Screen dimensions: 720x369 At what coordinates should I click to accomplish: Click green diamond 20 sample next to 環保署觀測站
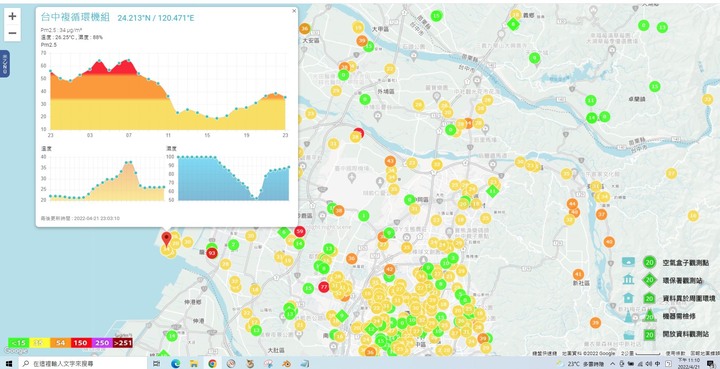[649, 280]
